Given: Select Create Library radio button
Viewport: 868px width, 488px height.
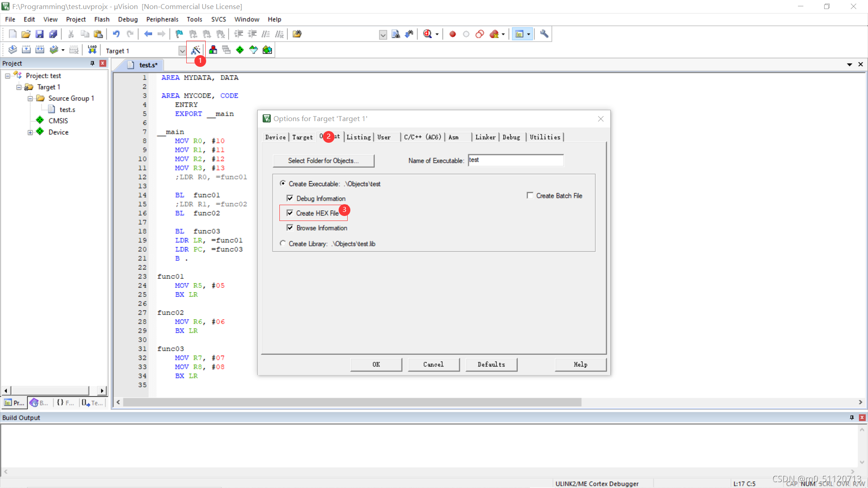Looking at the screenshot, I should 283,244.
